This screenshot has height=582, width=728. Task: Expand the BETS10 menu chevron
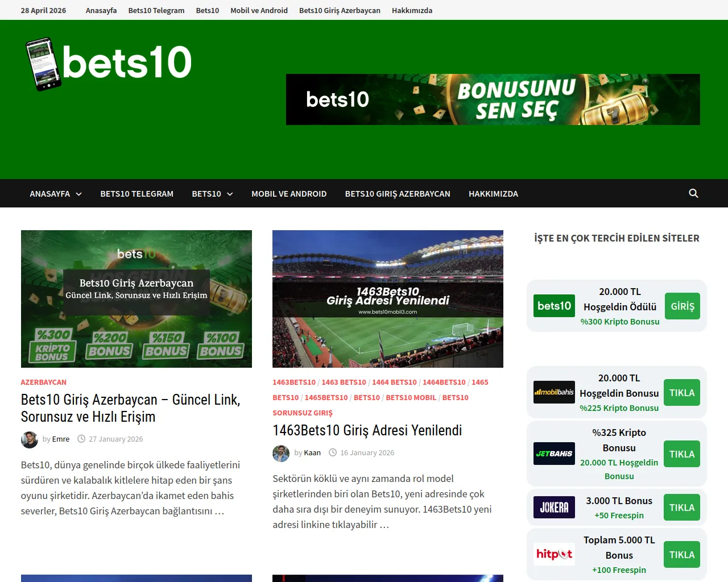point(230,194)
